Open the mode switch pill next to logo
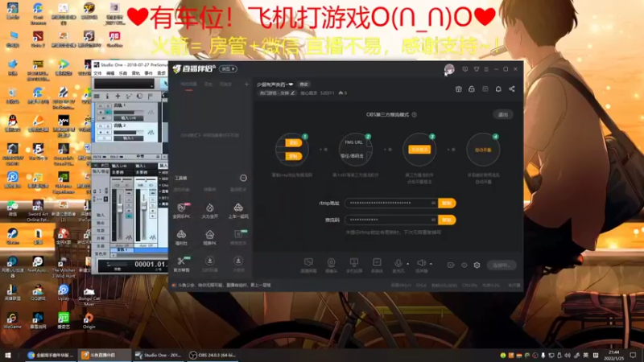Screen dimensions: 644x362 [228, 69]
